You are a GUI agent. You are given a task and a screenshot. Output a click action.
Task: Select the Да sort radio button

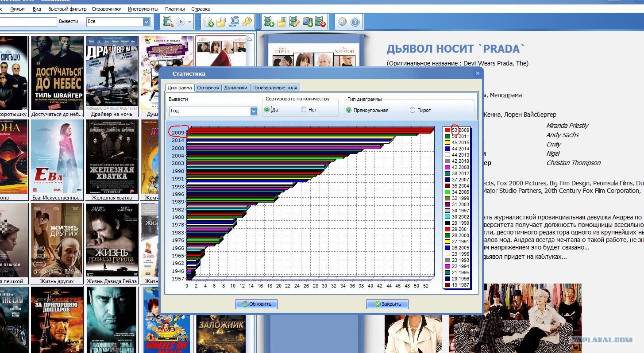(267, 110)
